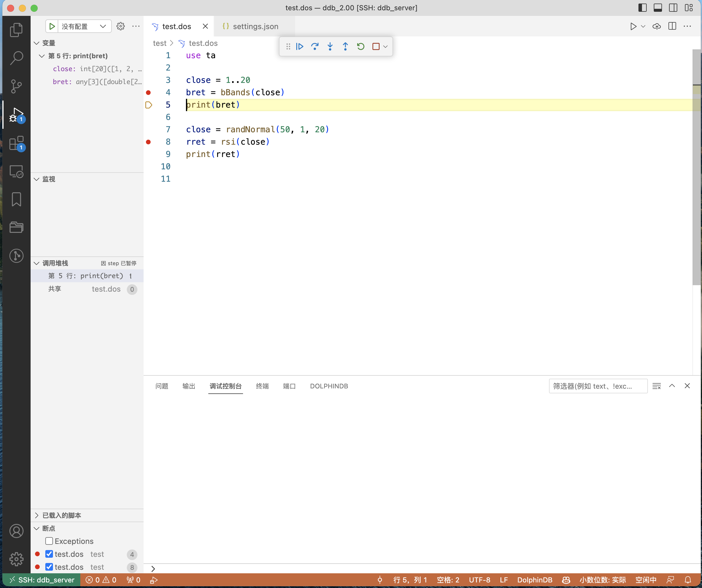Click SSH: ddb_server in status bar

coord(41,580)
